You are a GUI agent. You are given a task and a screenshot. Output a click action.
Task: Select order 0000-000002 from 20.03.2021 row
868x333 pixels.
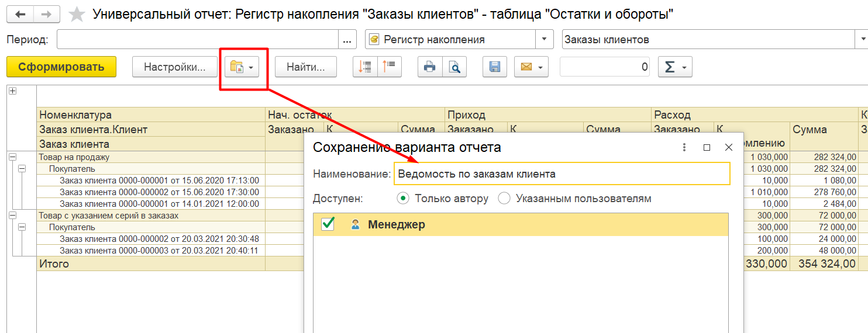point(159,239)
